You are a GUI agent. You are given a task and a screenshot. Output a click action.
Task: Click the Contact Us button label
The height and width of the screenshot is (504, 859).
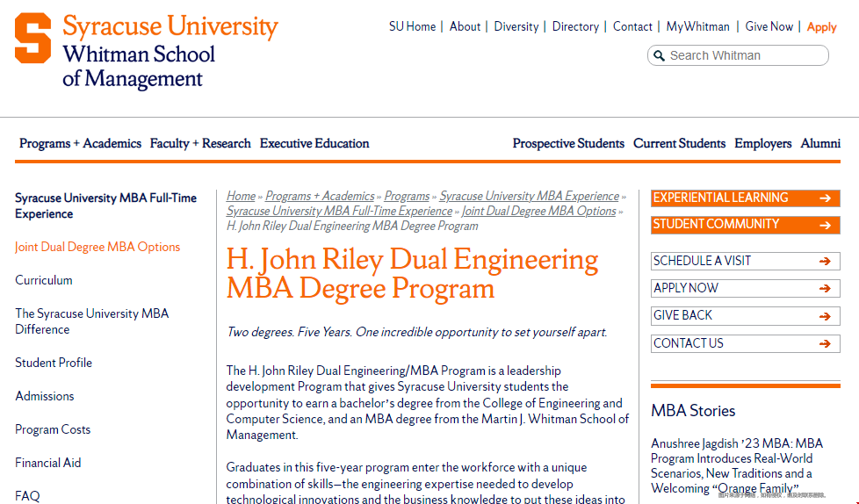[688, 343]
